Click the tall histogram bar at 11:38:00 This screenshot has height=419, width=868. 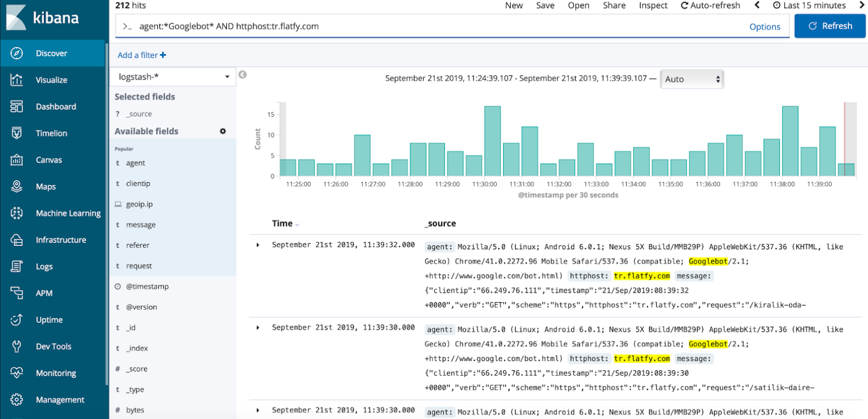[x=790, y=141]
